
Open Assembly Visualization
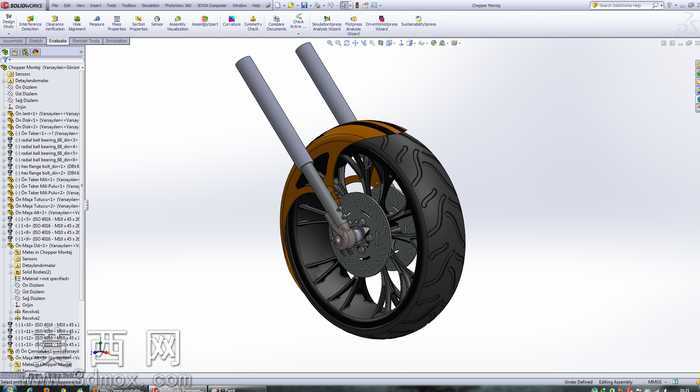(178, 24)
